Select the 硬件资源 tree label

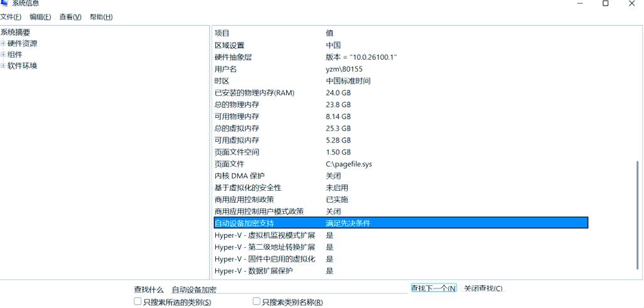pyautogui.click(x=23, y=43)
